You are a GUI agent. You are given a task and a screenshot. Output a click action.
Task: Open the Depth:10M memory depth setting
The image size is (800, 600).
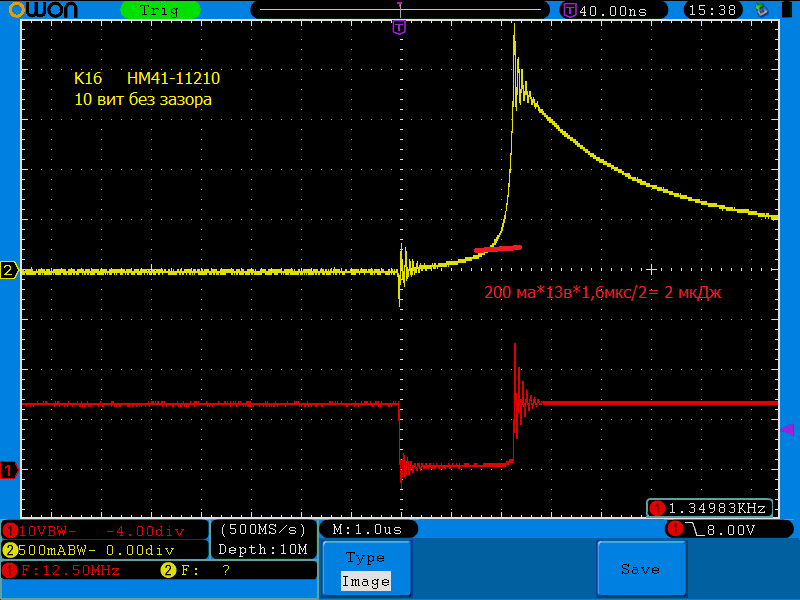[263, 550]
